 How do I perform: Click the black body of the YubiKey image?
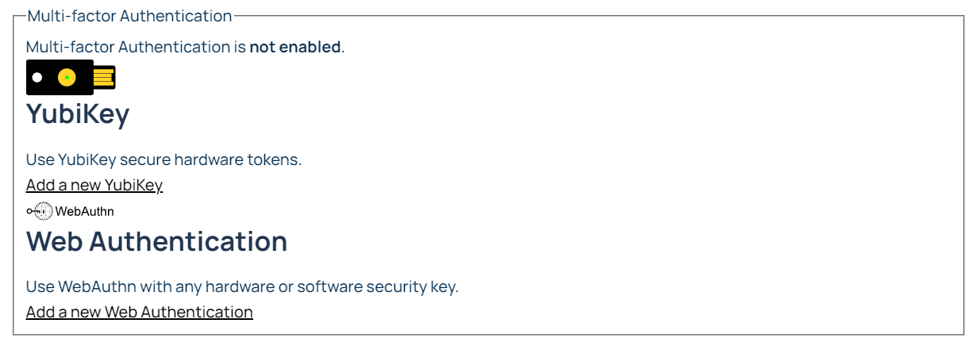tap(51, 87)
